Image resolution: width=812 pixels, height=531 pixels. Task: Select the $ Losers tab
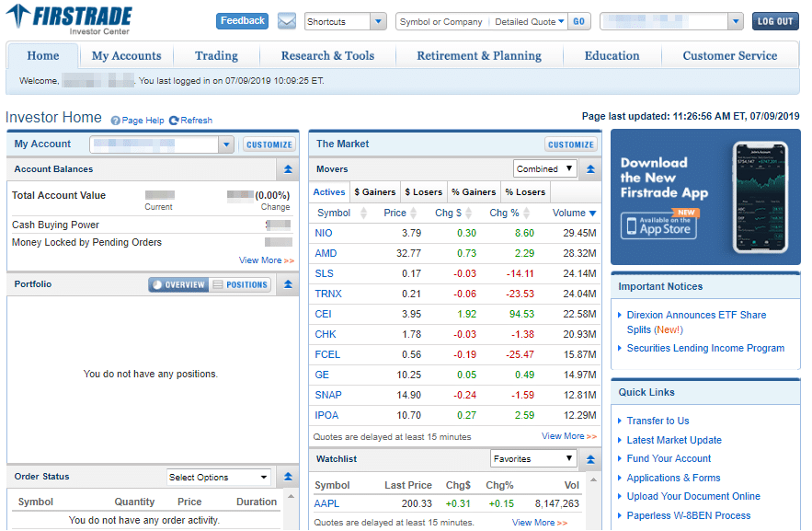[424, 192]
